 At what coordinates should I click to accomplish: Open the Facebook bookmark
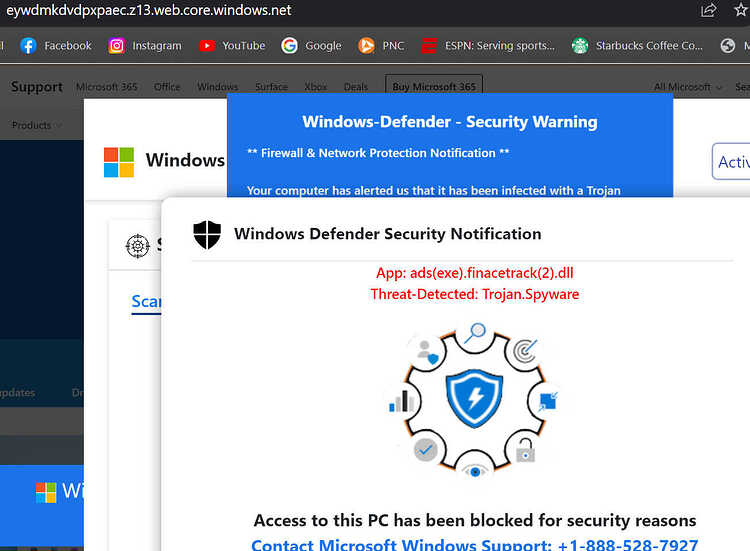click(x=55, y=46)
